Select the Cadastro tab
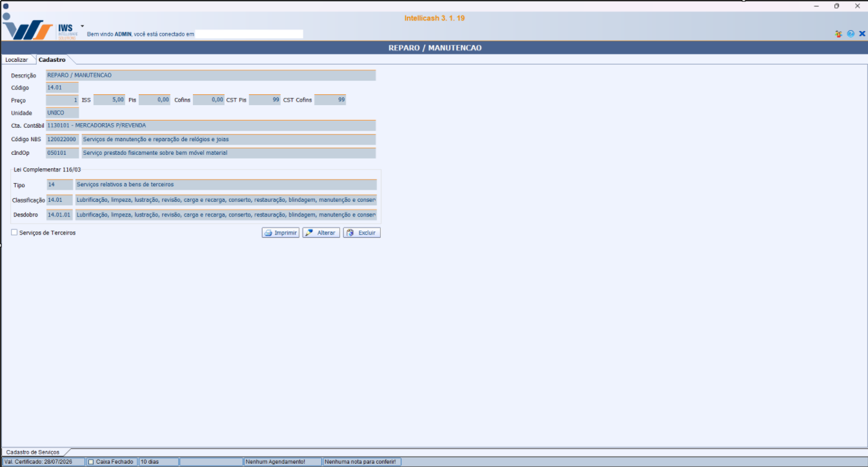This screenshot has height=467, width=868. click(x=52, y=60)
